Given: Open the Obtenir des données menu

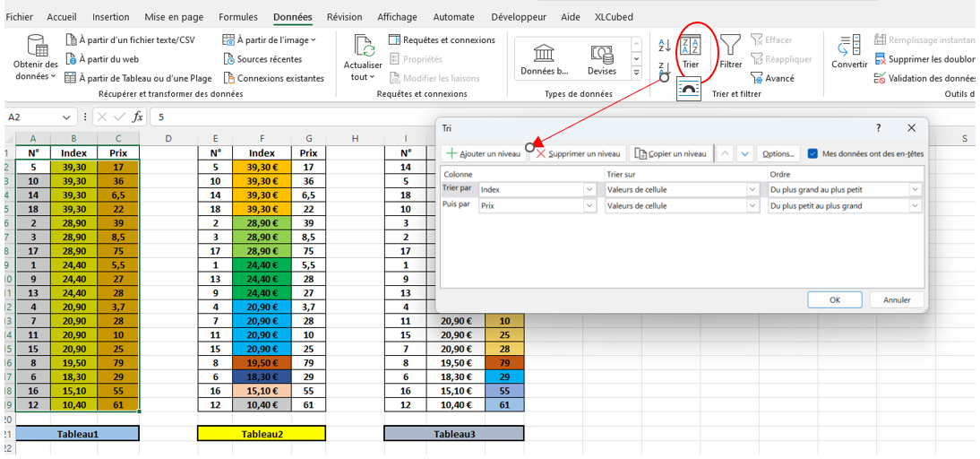Looking at the screenshot, I should point(36,58).
